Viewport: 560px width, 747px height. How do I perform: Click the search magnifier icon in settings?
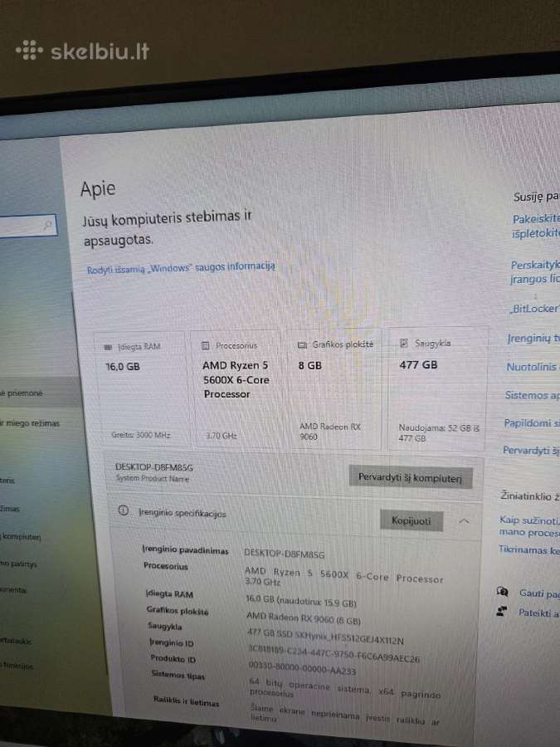click(x=47, y=224)
